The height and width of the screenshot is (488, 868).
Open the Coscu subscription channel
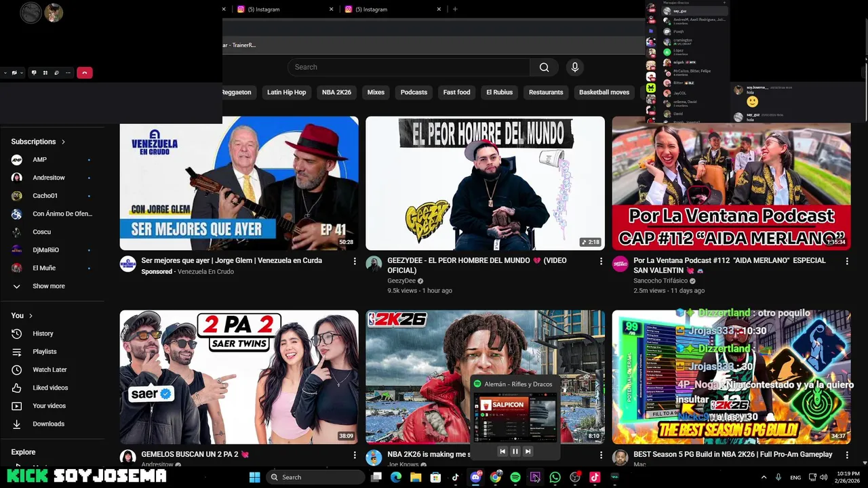(x=42, y=232)
